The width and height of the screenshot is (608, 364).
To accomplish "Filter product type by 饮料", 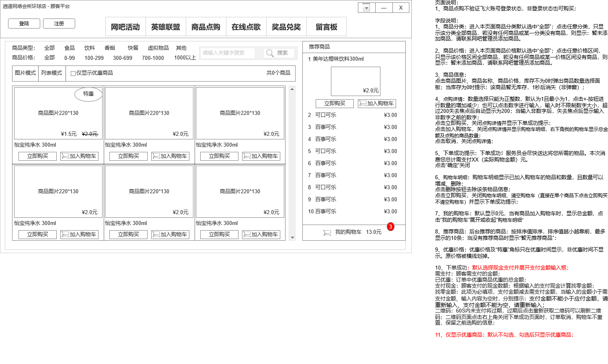I will [90, 48].
